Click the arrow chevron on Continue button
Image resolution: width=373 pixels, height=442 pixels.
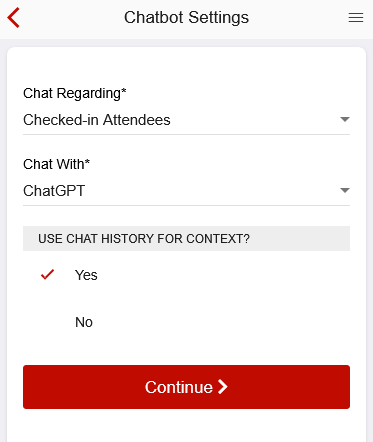coord(223,387)
